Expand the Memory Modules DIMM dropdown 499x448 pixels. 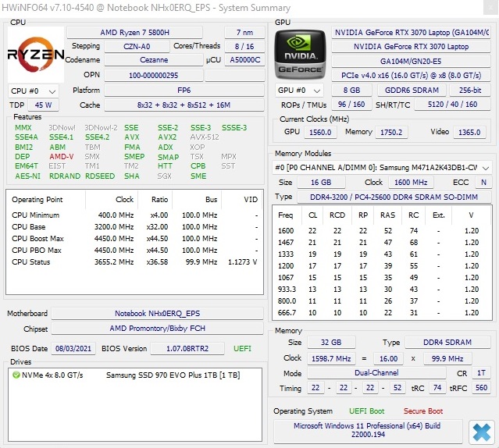coord(382,168)
